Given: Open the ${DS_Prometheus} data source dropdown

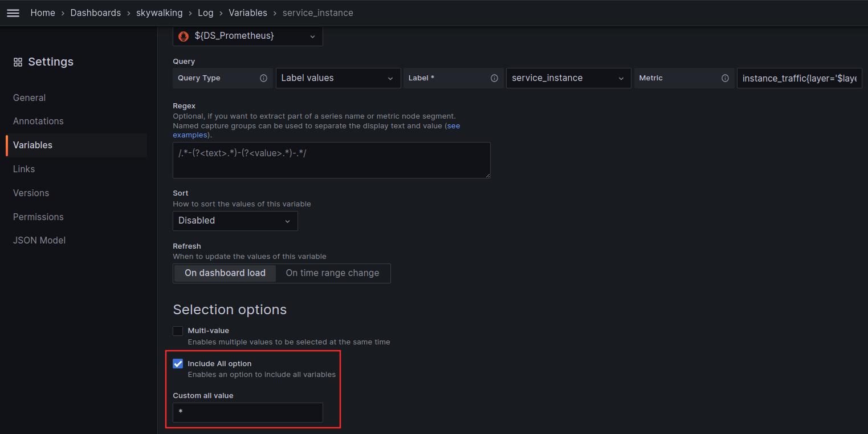Looking at the screenshot, I should pos(247,36).
